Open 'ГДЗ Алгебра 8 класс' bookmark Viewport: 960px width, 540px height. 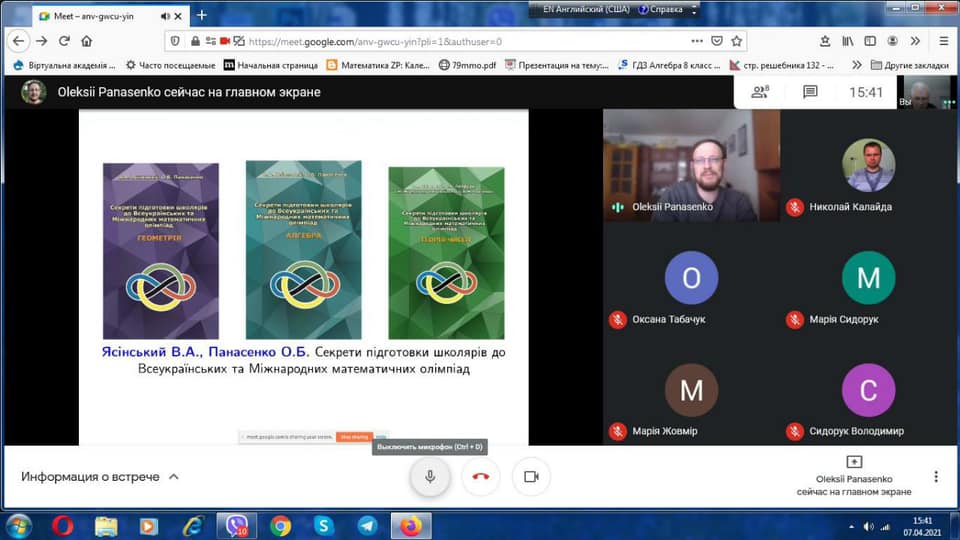pos(670,65)
